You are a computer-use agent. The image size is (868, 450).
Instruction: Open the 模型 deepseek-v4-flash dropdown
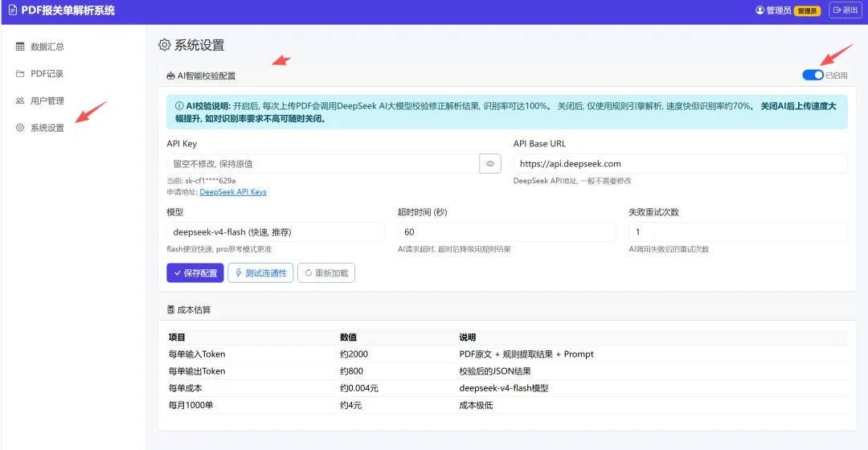[276, 232]
